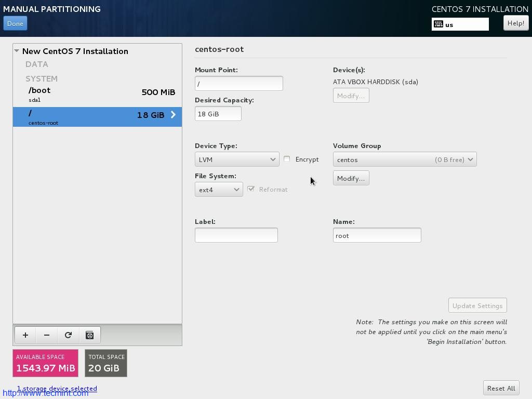Open the Volume Group centos dropdown
Screen dimensions: 532x399
[405, 159]
